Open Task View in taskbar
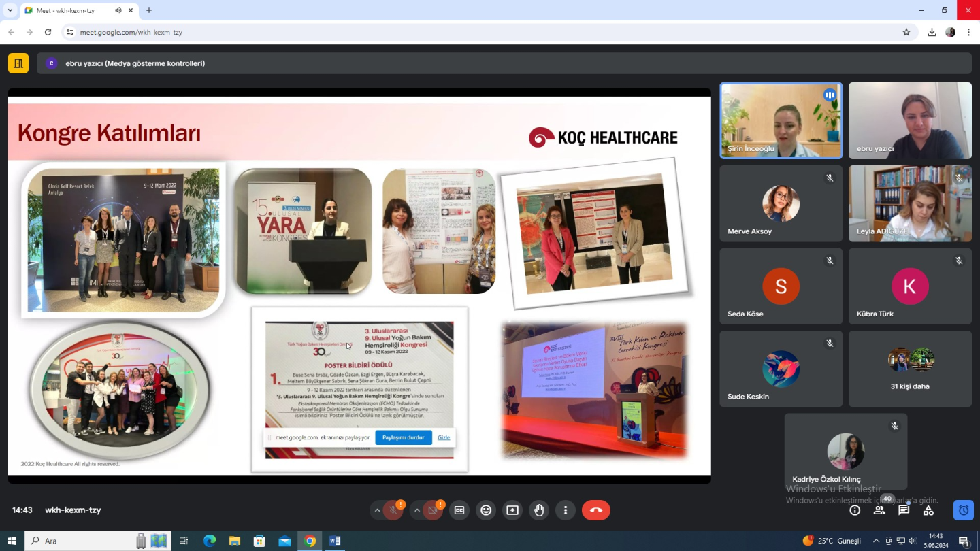Viewport: 980px width, 551px height. coord(183,541)
